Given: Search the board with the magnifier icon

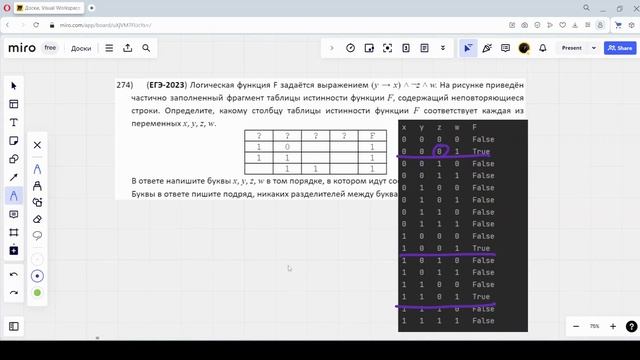Looking at the screenshot, I should point(146,48).
